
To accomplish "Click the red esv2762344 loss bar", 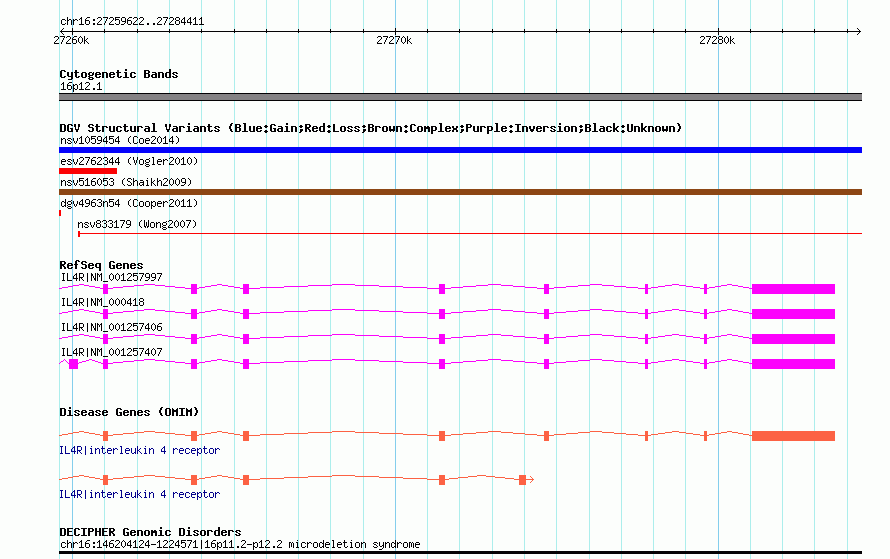I will (88, 171).
